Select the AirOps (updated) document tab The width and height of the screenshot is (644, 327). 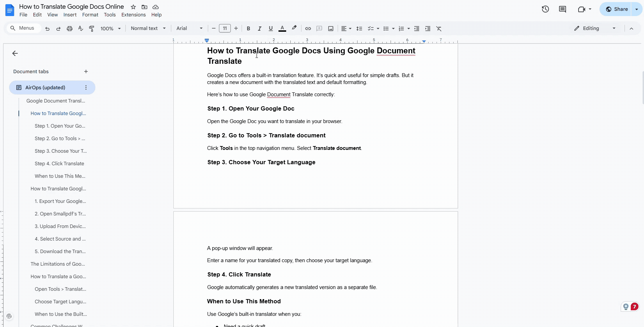click(x=45, y=88)
